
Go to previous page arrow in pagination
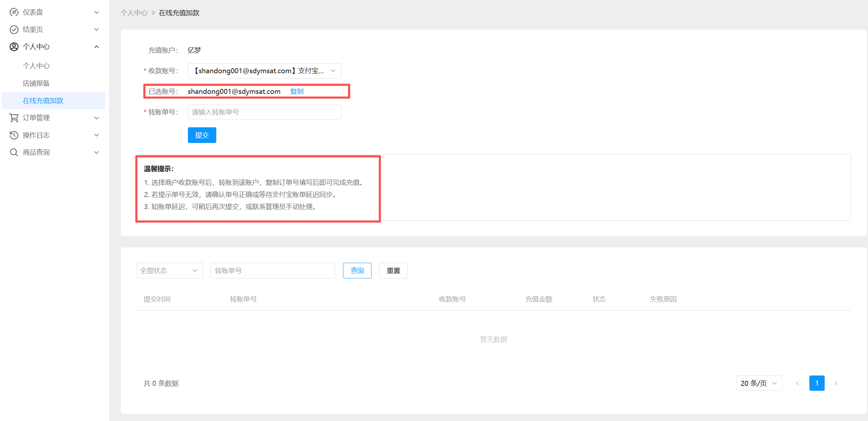[798, 383]
